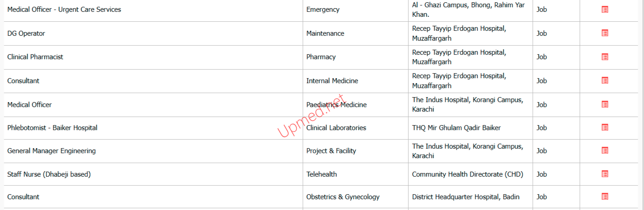The image size is (644, 210).
Task: Select Medical Officer - Urgent Care Services title
Action: click(64, 9)
